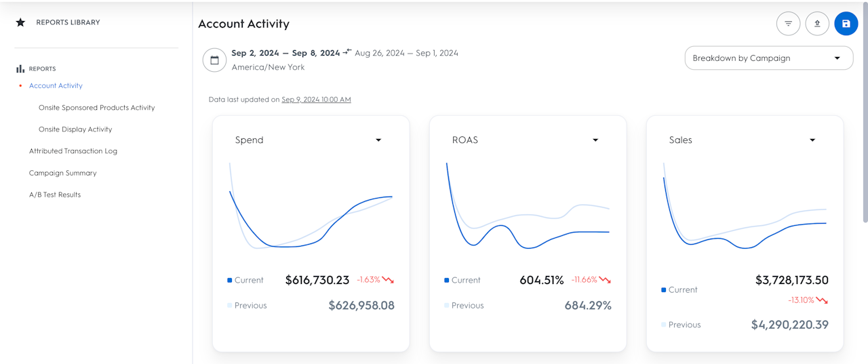Expand the Spend metric dropdown
Viewport: 868px width, 364px height.
click(x=378, y=140)
